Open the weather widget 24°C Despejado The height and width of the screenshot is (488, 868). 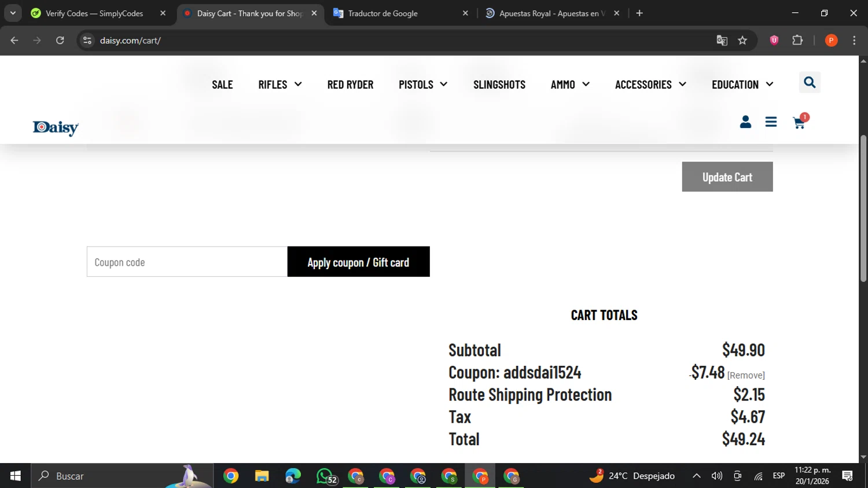coord(632,476)
